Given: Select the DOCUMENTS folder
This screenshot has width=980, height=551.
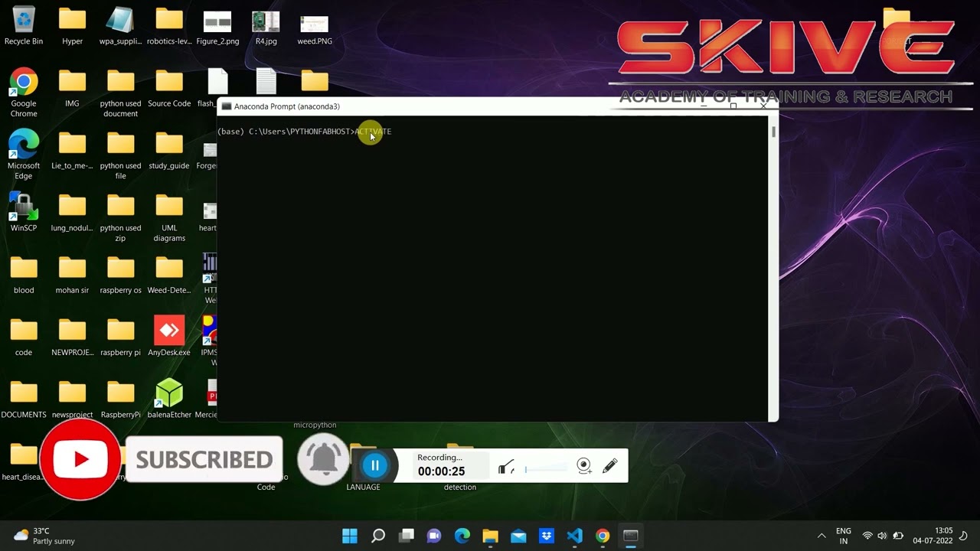Looking at the screenshot, I should 24,399.
